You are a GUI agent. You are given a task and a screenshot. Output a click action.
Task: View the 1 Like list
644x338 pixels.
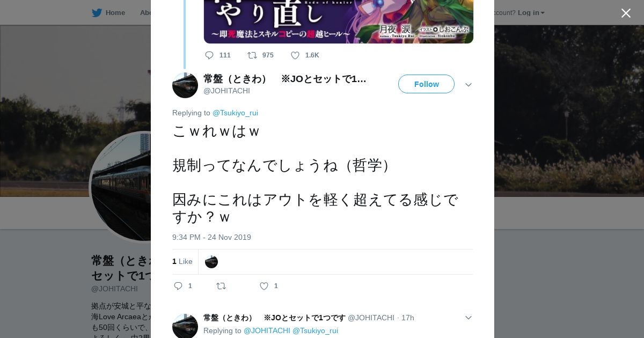pos(182,261)
